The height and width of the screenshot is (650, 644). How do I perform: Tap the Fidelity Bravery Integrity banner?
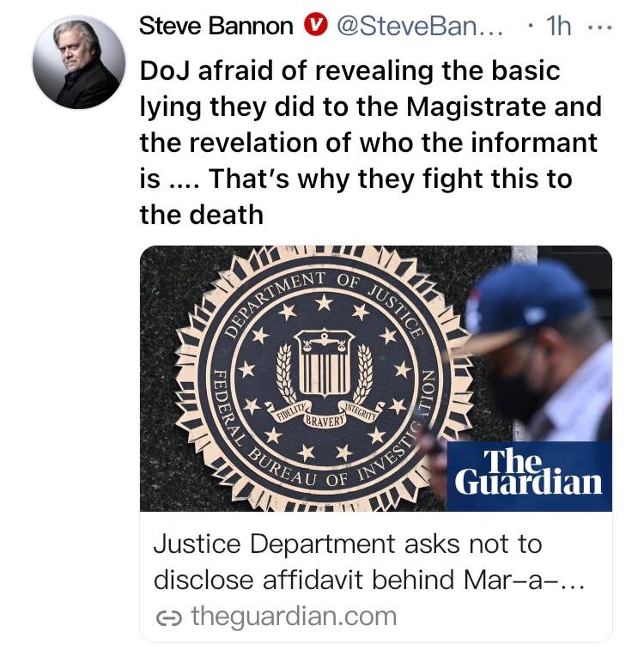325,413
